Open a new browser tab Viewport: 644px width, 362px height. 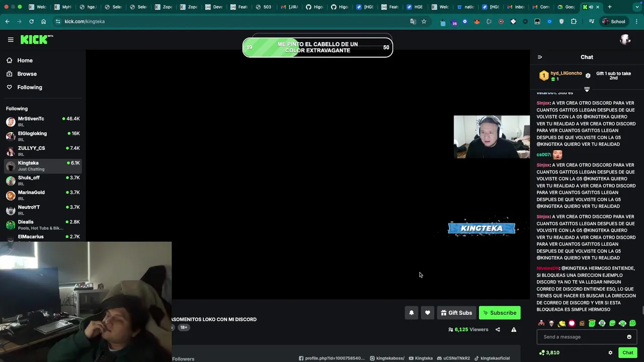point(609,7)
